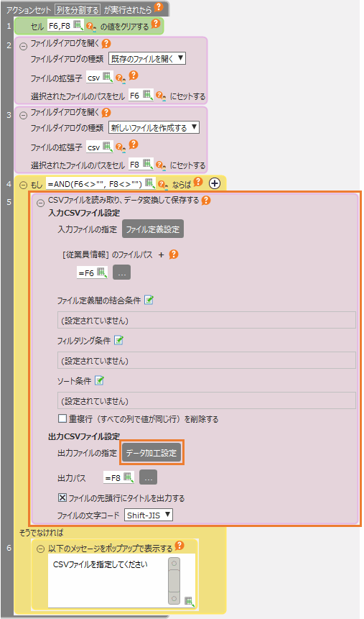The width and height of the screenshot is (364, 619).
Task: Open help icon beside step 3 csv extension
Action: [x=134, y=144]
